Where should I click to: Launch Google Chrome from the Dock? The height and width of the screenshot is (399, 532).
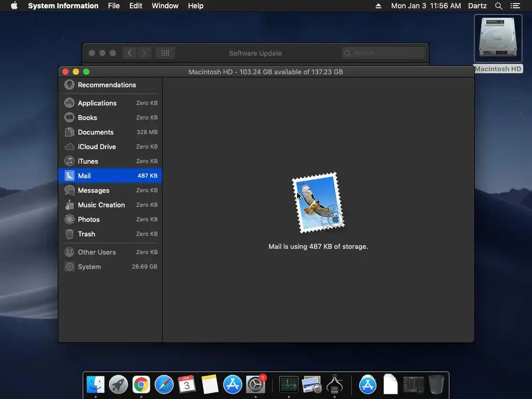(x=141, y=384)
